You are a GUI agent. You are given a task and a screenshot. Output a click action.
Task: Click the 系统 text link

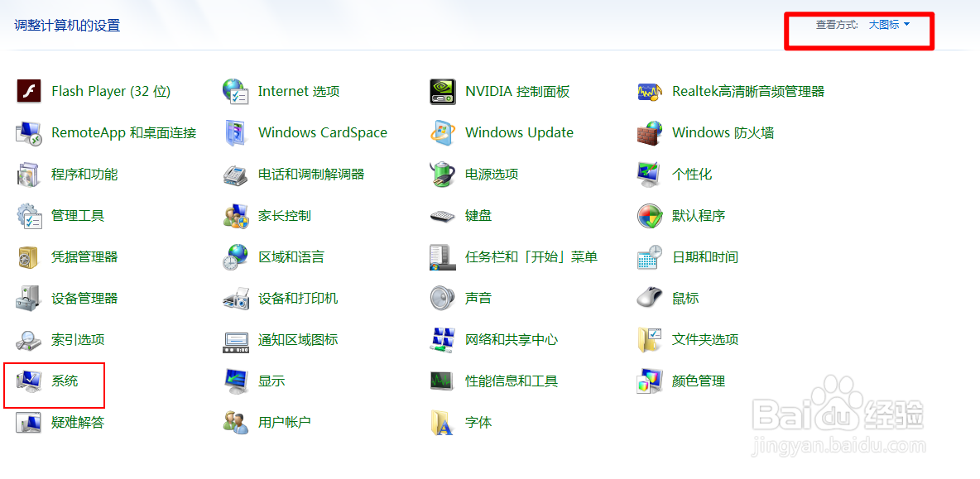click(65, 381)
